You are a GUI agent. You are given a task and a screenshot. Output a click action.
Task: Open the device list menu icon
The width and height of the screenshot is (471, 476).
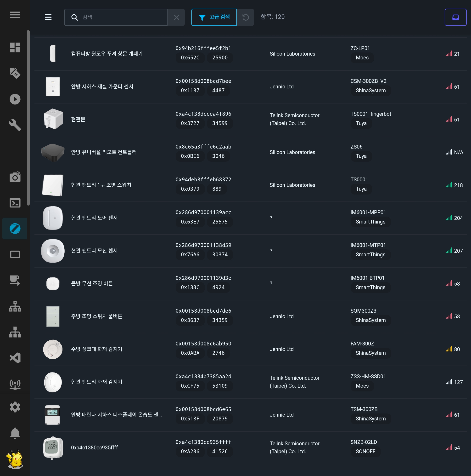pyautogui.click(x=48, y=17)
